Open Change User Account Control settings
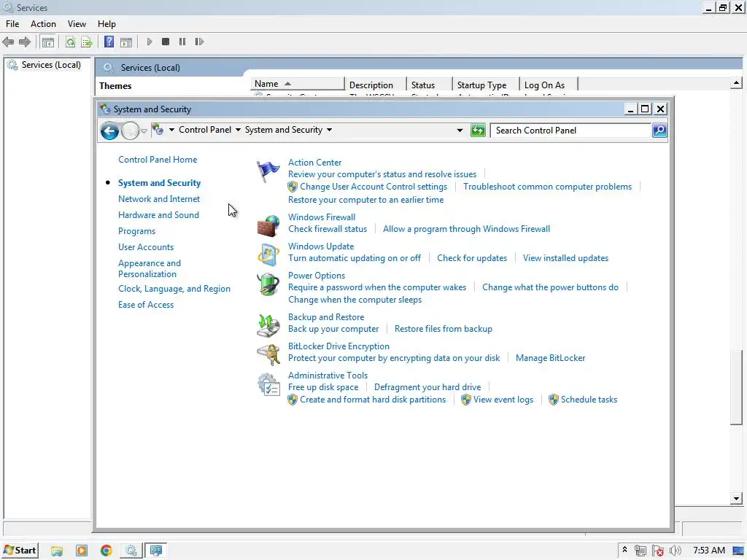This screenshot has height=560, width=747. [x=373, y=187]
